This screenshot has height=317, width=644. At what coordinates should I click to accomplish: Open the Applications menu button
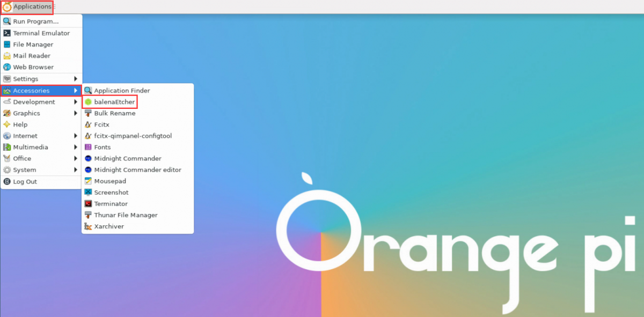click(x=27, y=7)
